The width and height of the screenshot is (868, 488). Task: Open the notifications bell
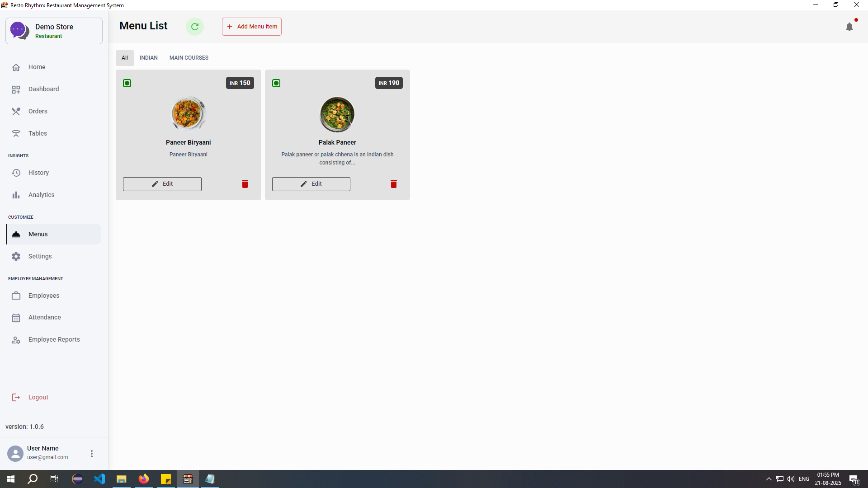pyautogui.click(x=849, y=27)
